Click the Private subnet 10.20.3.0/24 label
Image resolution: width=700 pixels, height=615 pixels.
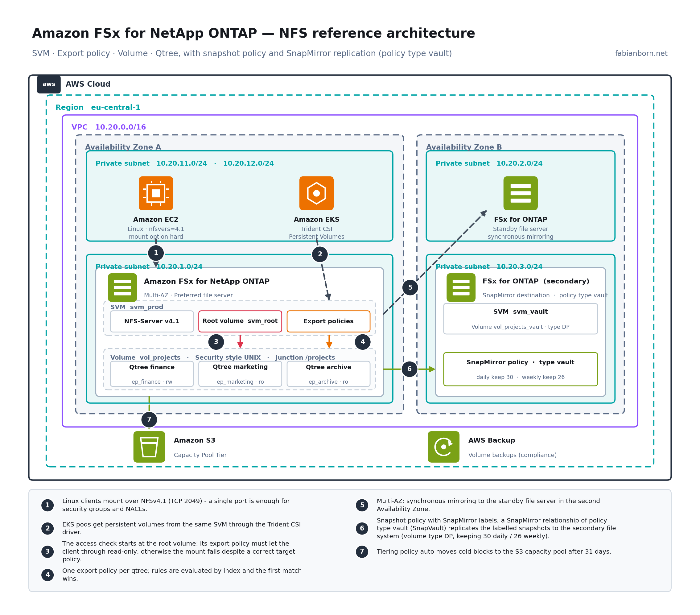[489, 266]
